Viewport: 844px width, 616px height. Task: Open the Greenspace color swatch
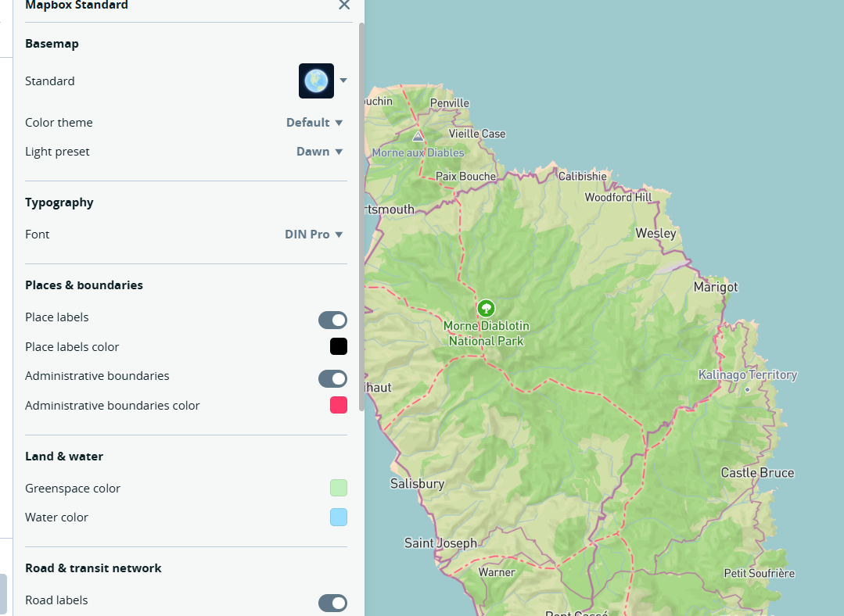point(339,489)
